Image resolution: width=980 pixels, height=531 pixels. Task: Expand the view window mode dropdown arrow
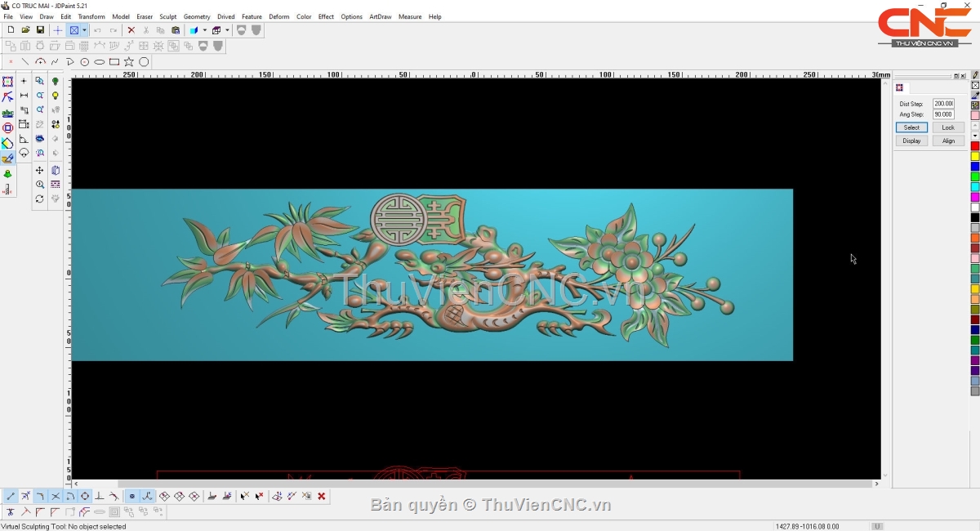tap(84, 30)
